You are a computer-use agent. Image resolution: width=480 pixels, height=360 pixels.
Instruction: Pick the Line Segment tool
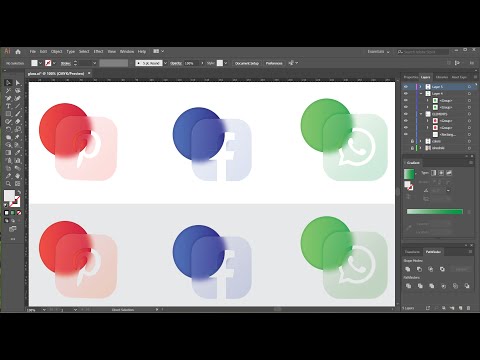coord(18,106)
